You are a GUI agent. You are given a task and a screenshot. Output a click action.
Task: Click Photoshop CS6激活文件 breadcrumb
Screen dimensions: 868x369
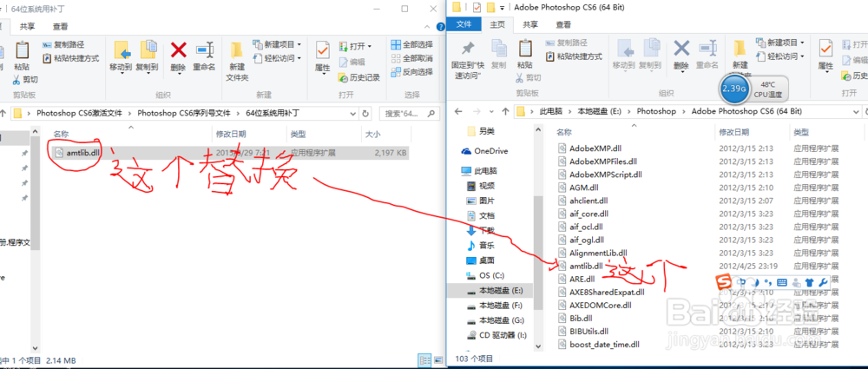[79, 113]
